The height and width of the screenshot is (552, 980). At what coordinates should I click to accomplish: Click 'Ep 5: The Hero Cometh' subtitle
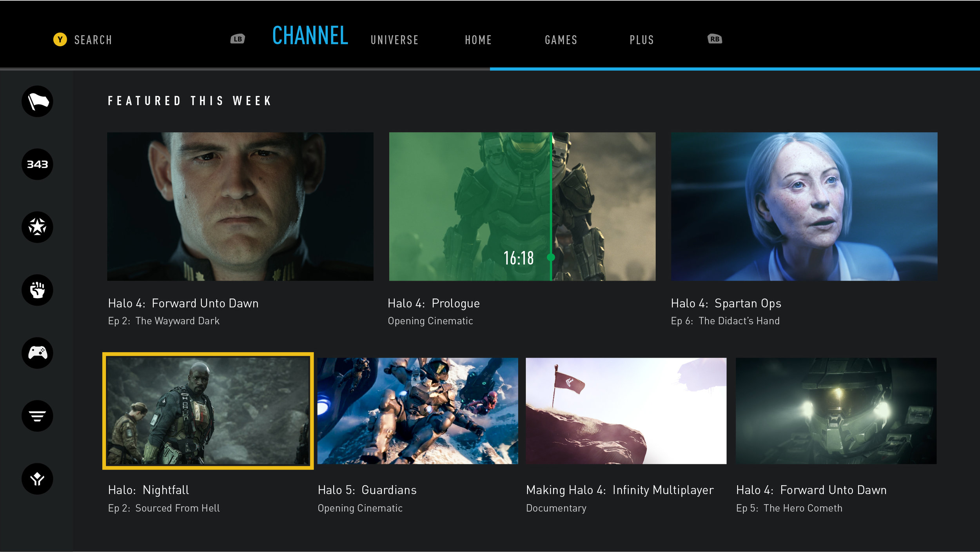789,508
